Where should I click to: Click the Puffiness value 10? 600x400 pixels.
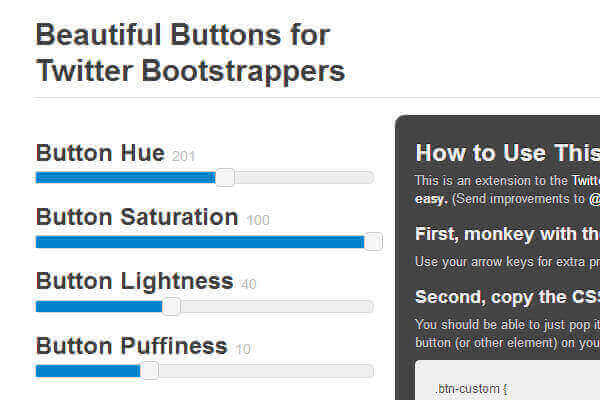point(243,349)
